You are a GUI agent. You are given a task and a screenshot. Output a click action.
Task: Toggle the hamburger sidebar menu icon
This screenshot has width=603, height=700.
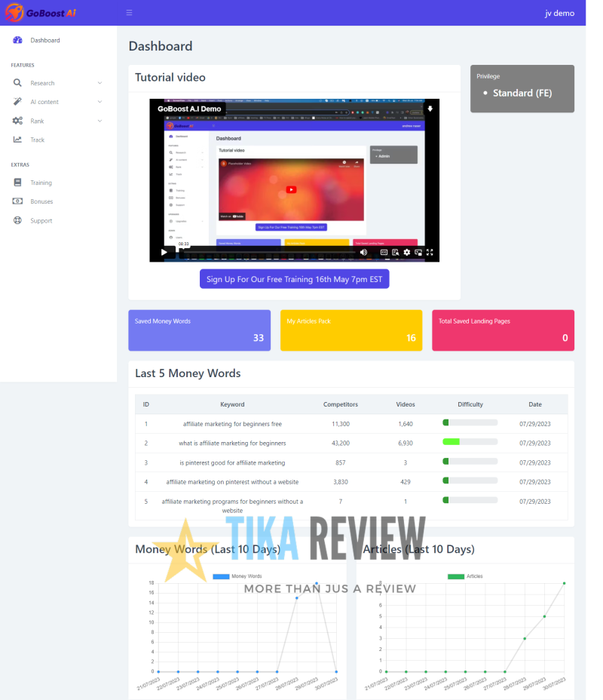click(x=130, y=13)
